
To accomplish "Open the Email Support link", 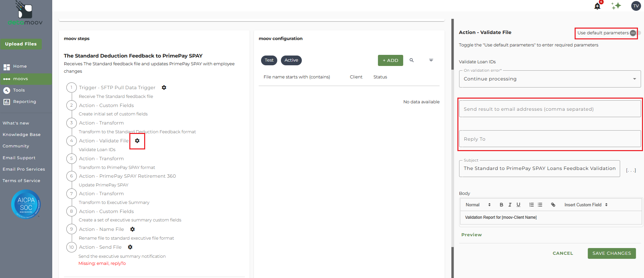I will pyautogui.click(x=19, y=158).
